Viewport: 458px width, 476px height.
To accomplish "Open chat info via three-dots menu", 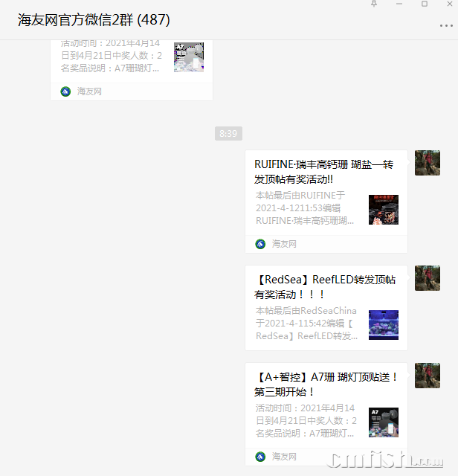I will pos(446,26).
